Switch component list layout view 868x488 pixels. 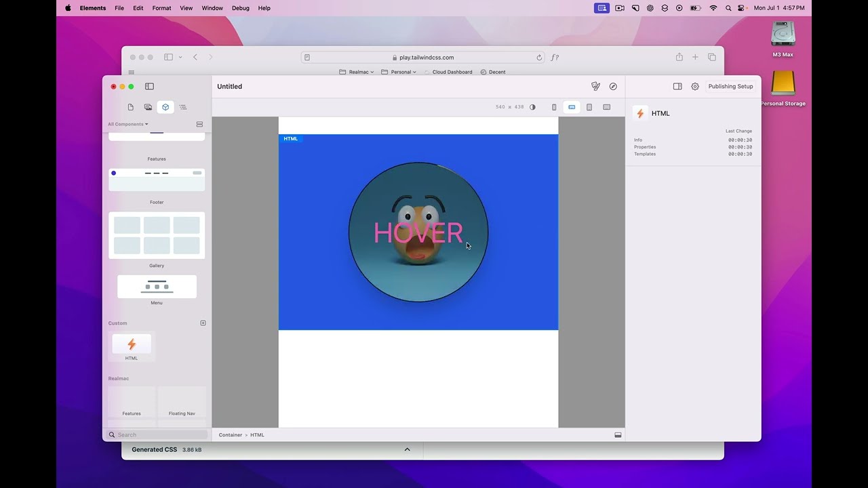tap(199, 124)
